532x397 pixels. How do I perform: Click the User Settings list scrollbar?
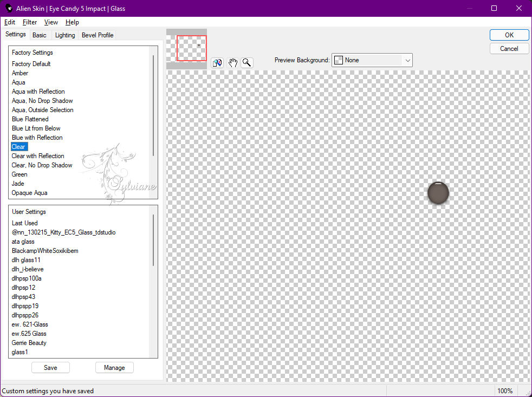[x=153, y=240]
